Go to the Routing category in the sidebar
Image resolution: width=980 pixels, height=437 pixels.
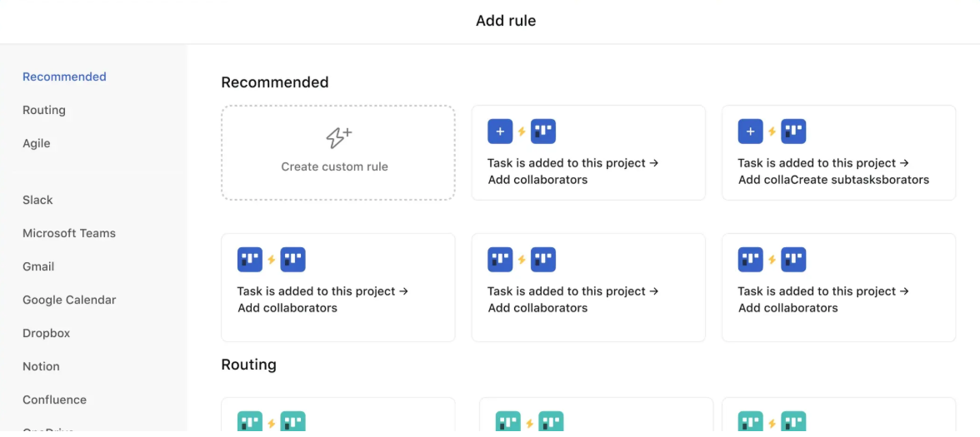point(43,110)
